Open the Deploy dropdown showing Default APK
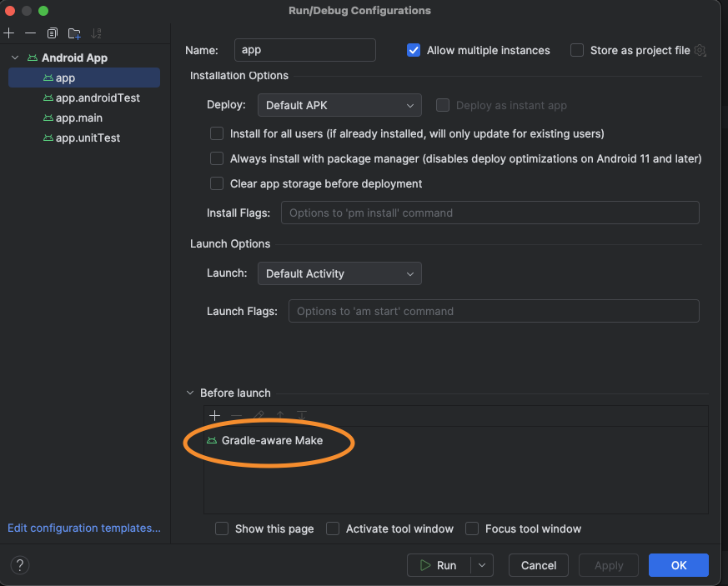The height and width of the screenshot is (586, 728). pyautogui.click(x=339, y=105)
